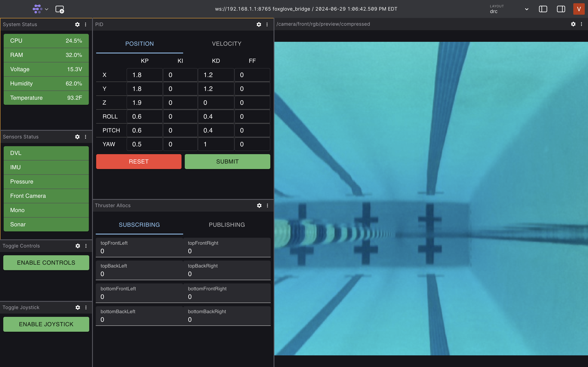Open the Toggle Joystick panel settings gear
Viewport: 588px width, 367px height.
point(78,307)
